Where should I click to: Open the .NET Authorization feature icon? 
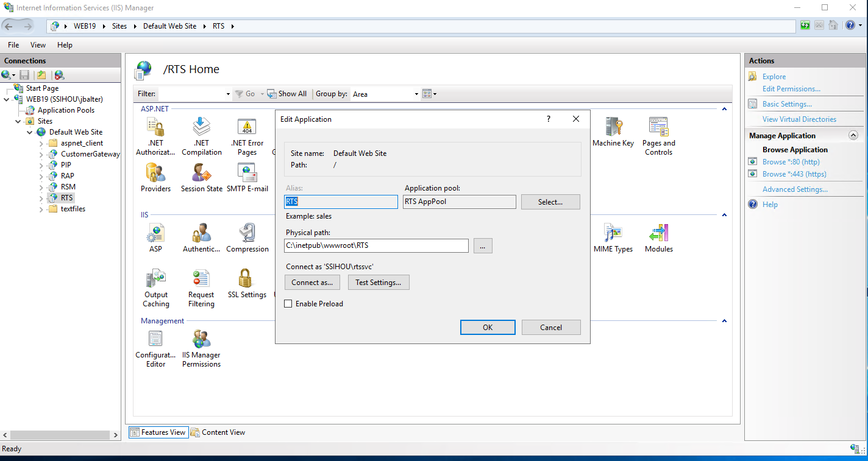[155, 127]
